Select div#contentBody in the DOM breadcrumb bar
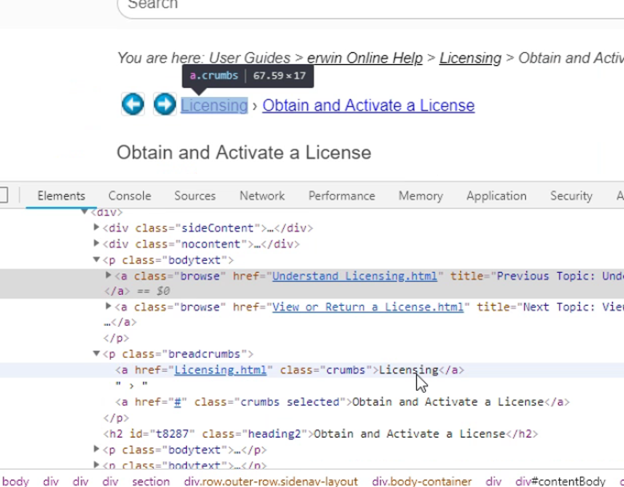The width and height of the screenshot is (624, 487). click(560, 481)
